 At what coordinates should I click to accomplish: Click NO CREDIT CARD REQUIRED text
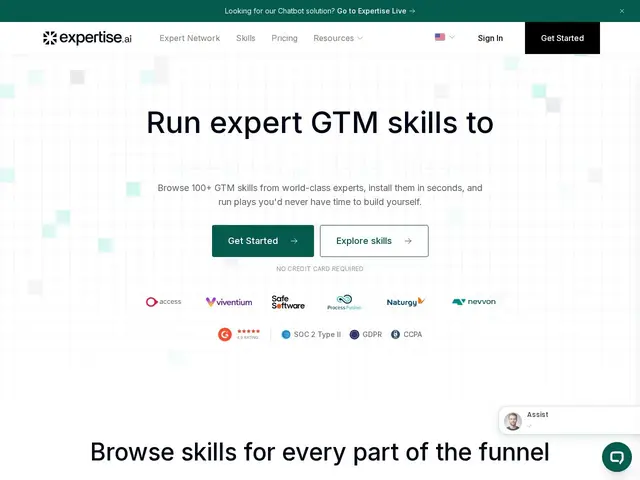[320, 269]
